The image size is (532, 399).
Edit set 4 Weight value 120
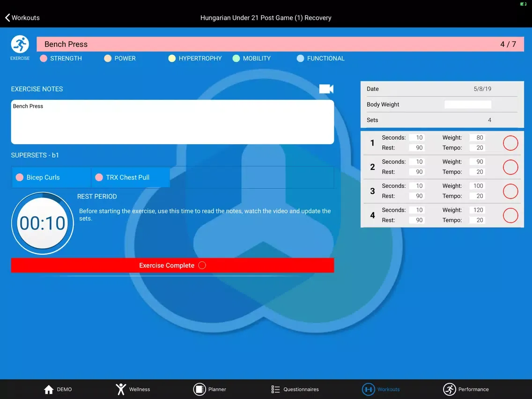point(477,210)
